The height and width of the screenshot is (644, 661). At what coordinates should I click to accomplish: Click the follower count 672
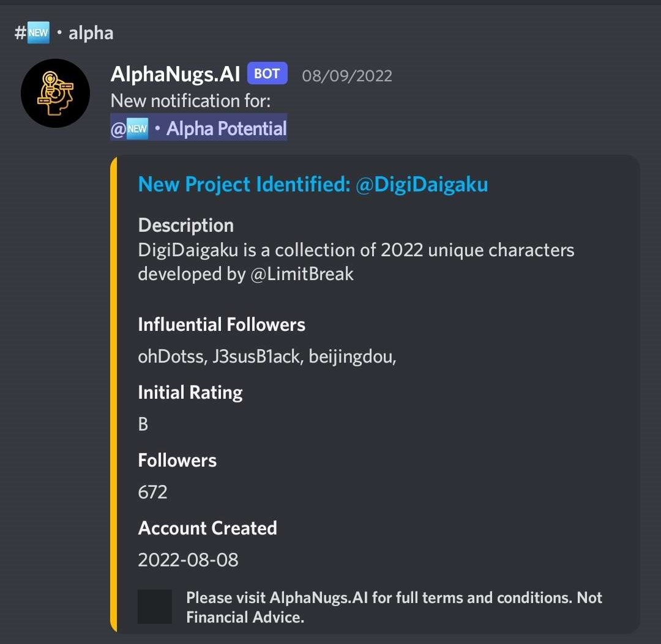point(152,492)
